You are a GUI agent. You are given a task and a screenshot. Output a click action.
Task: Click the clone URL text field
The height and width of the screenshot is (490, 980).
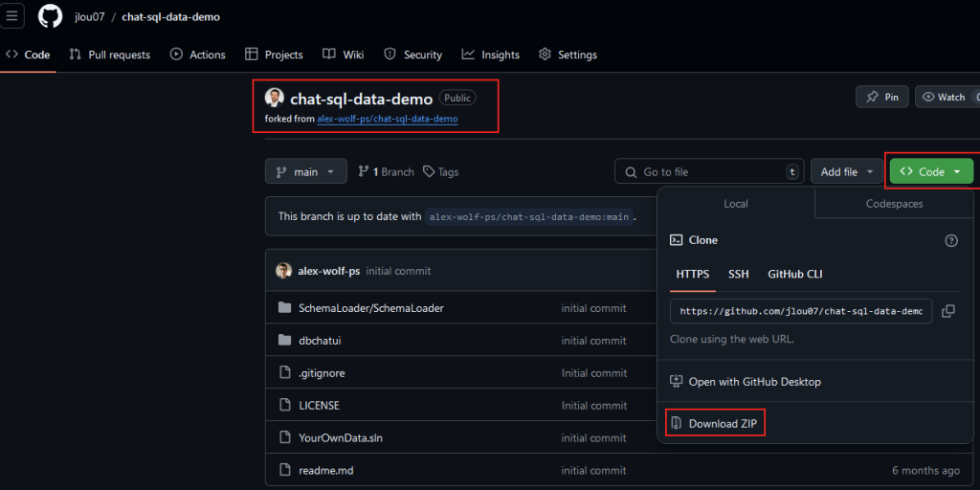(801, 311)
